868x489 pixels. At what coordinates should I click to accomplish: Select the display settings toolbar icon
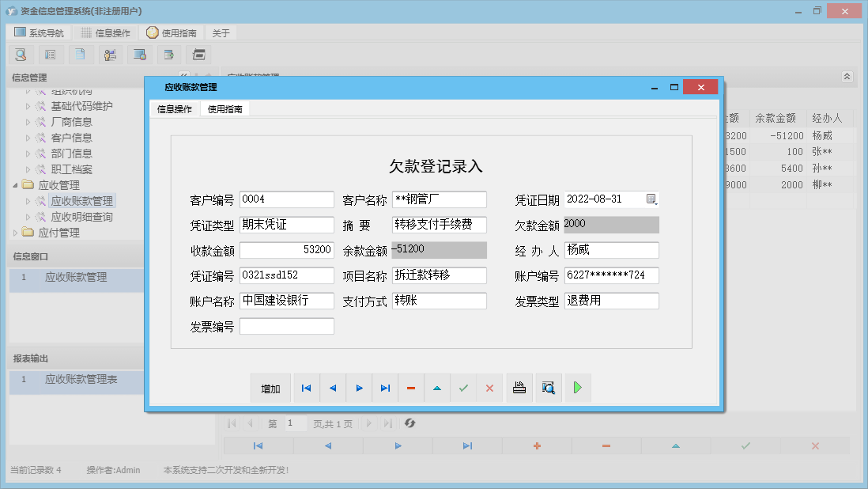[140, 54]
